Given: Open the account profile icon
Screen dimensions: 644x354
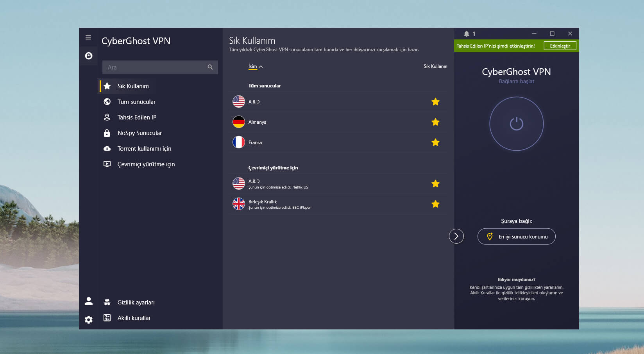Looking at the screenshot, I should point(89,301).
